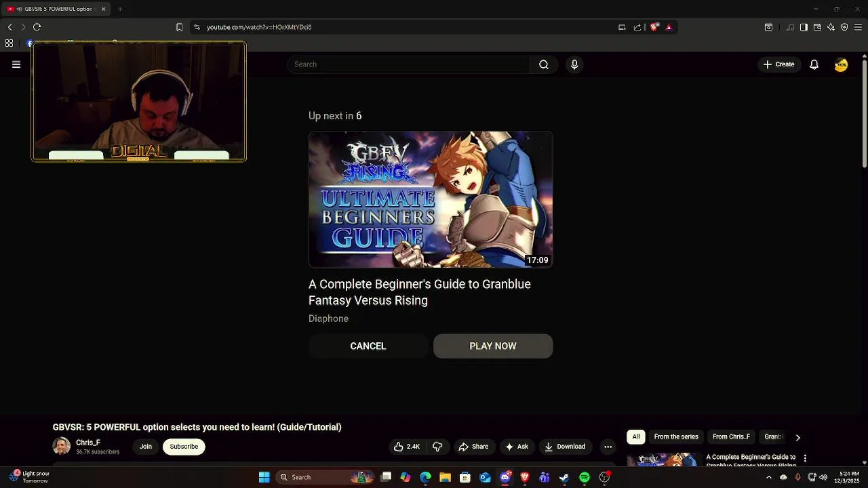Open the Chris_F channel name link
The height and width of the screenshot is (488, 868).
(88, 443)
